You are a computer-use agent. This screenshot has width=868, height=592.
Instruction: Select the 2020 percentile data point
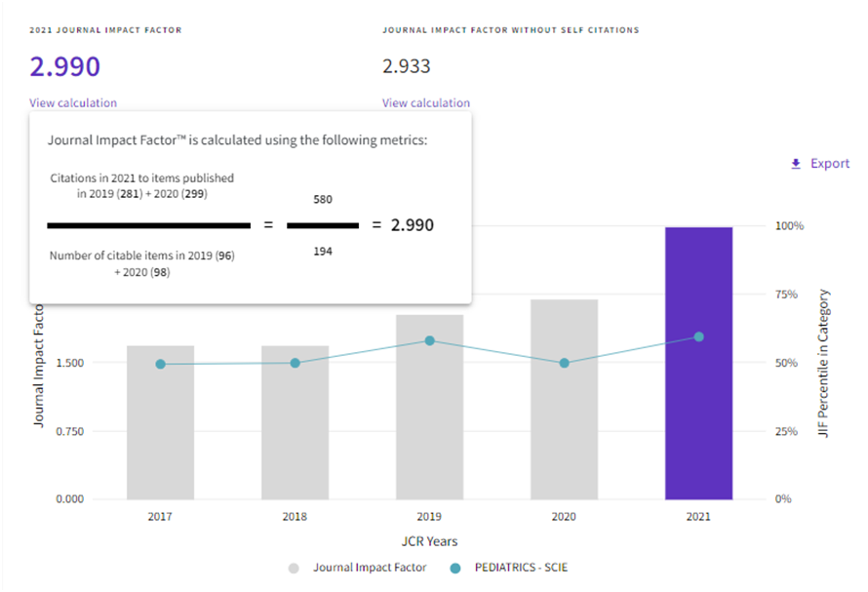pyautogui.click(x=564, y=363)
